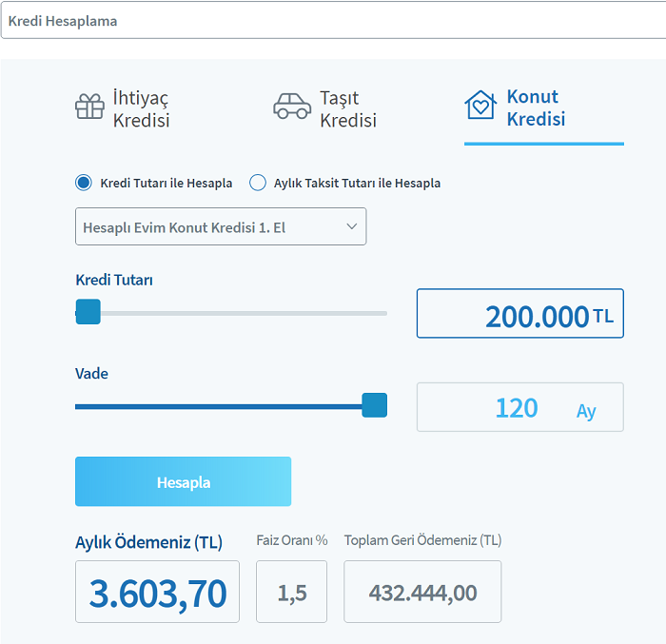666x644 pixels.
Task: Click the middle of the Kredi Tutarı slider track
Action: click(231, 313)
